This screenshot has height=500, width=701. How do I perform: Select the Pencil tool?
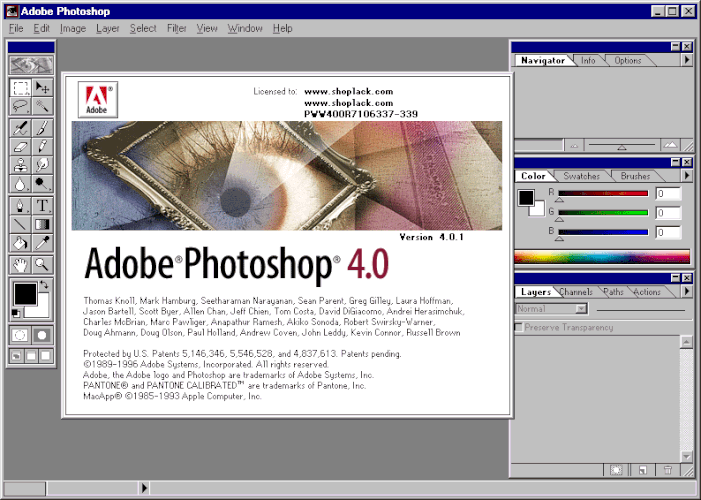pos(42,147)
